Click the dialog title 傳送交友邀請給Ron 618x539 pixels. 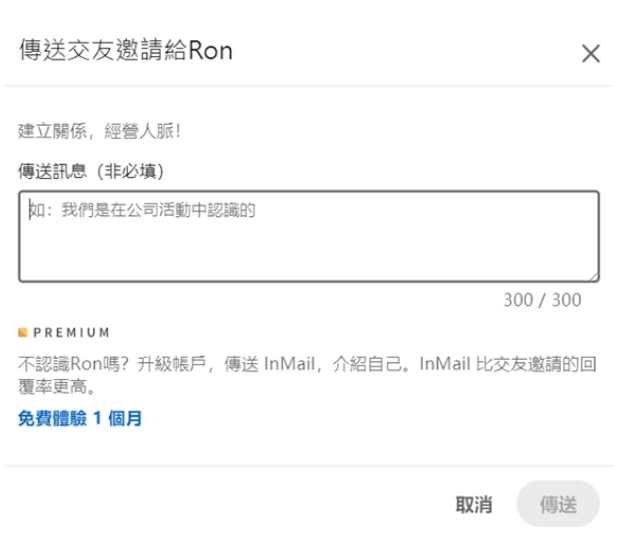click(x=126, y=50)
